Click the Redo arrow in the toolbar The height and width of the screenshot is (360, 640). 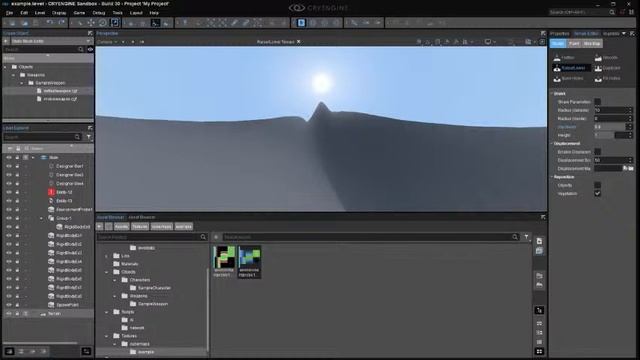[61, 23]
